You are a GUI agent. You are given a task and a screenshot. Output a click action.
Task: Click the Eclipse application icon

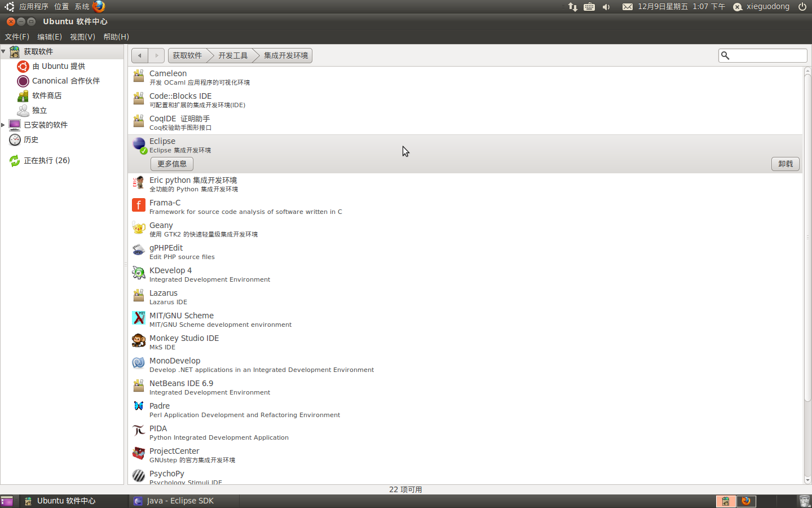139,145
